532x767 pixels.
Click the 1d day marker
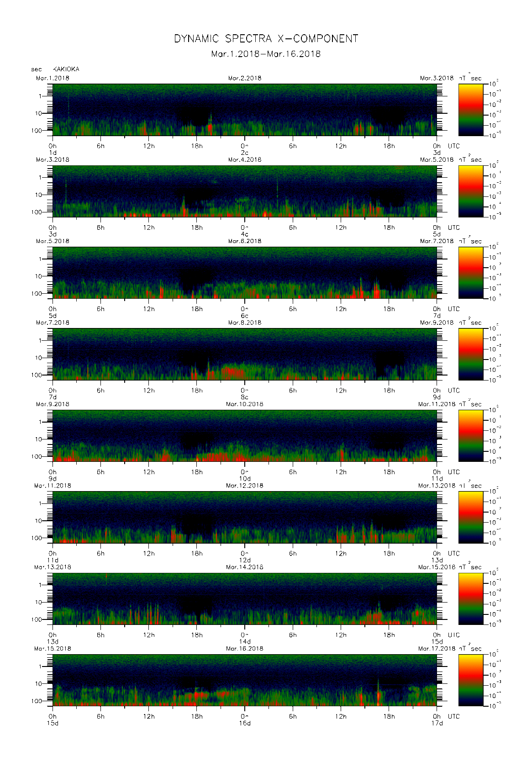[x=53, y=153]
